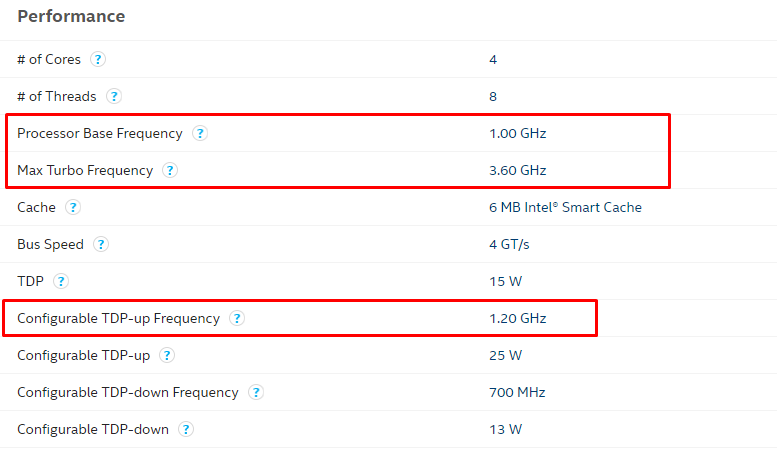Click question mark beside Max Turbo Frequency

[170, 170]
